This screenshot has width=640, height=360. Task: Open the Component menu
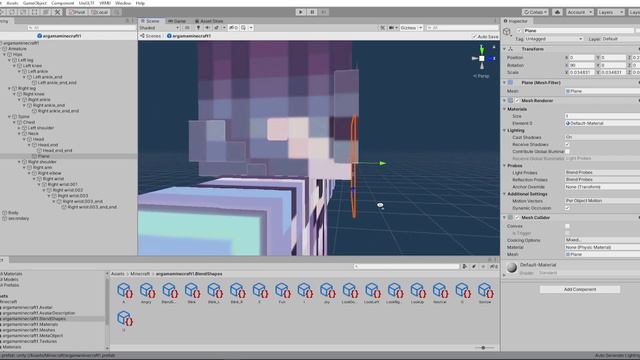click(x=62, y=3)
